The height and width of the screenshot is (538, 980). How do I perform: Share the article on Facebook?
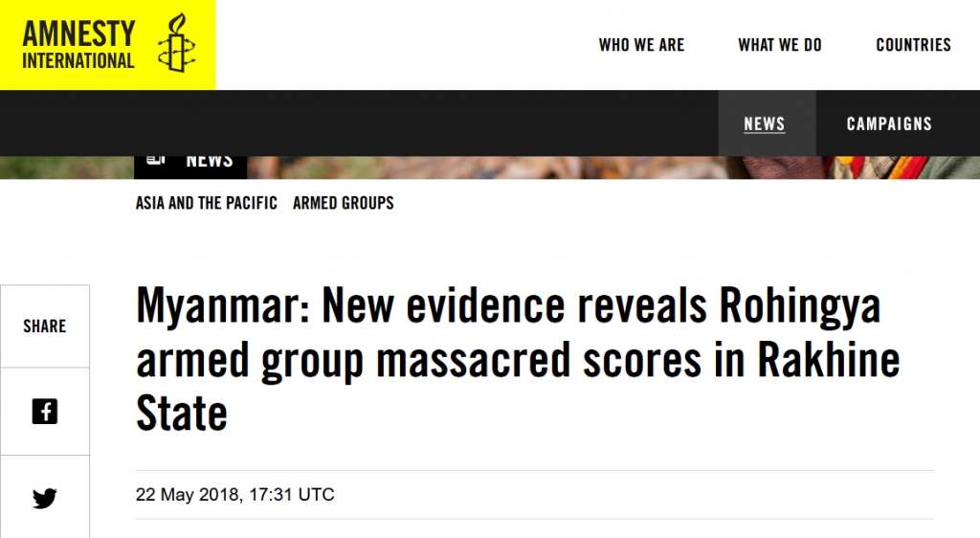[x=45, y=411]
